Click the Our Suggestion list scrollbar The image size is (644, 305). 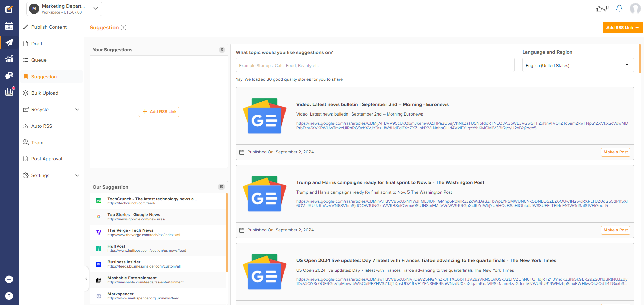(227, 232)
